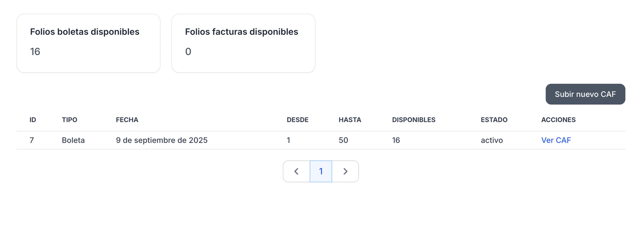
Task: Click the TIPO column header
Action: 70,120
